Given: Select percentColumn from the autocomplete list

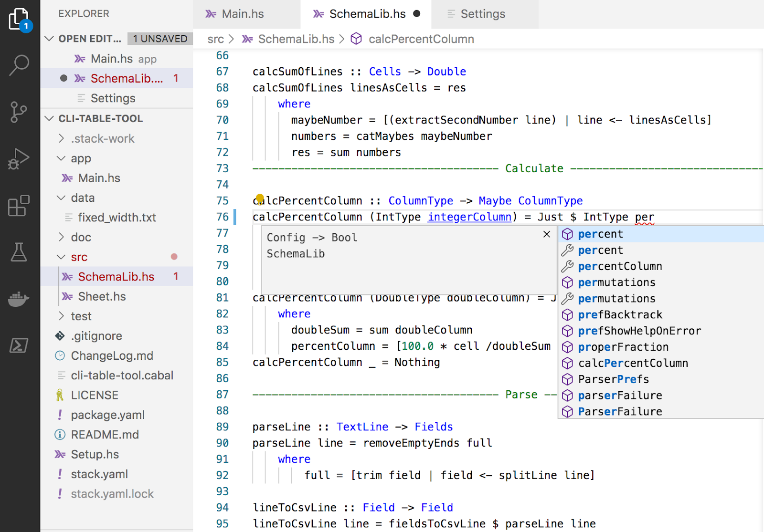Looking at the screenshot, I should pyautogui.click(x=620, y=266).
